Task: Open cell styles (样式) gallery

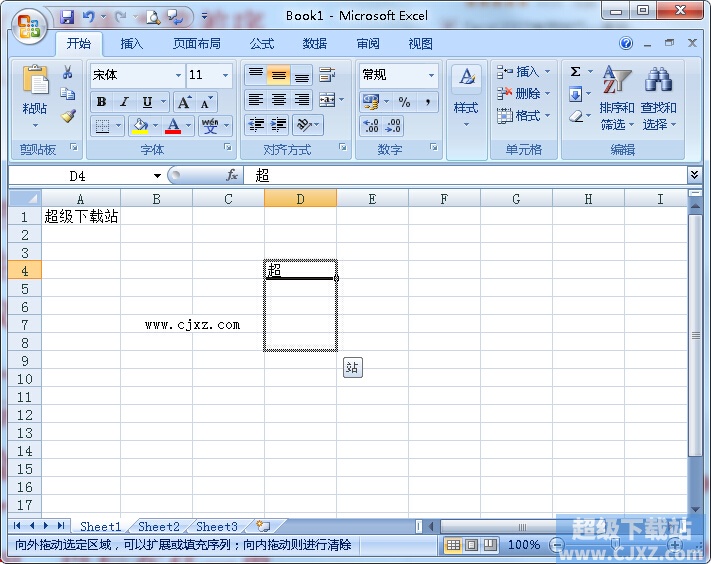Action: [x=467, y=97]
